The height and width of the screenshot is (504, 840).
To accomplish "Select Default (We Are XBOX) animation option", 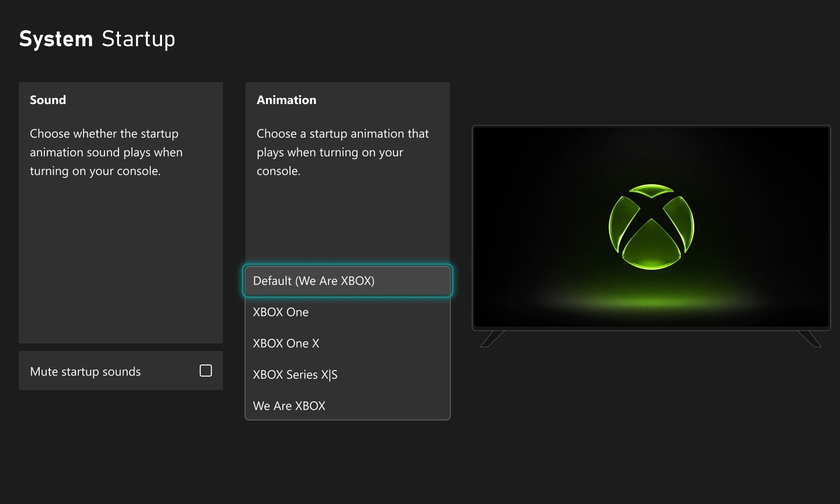I will [x=348, y=281].
